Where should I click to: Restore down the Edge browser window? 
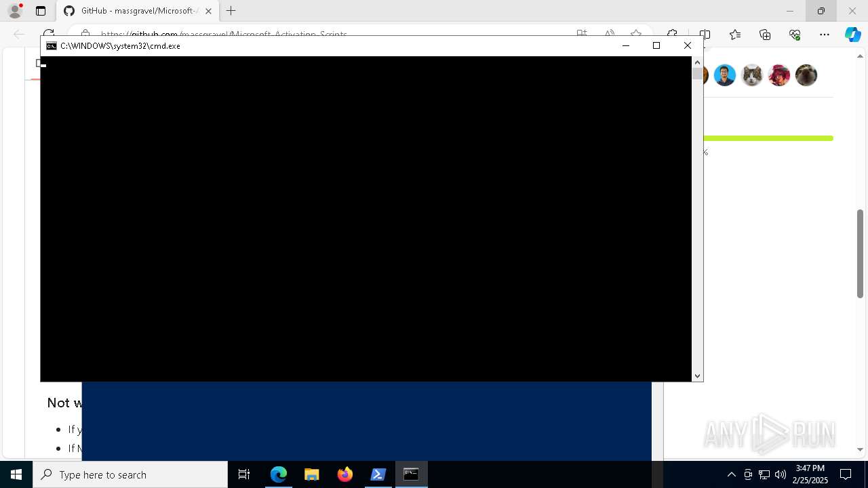pos(821,11)
